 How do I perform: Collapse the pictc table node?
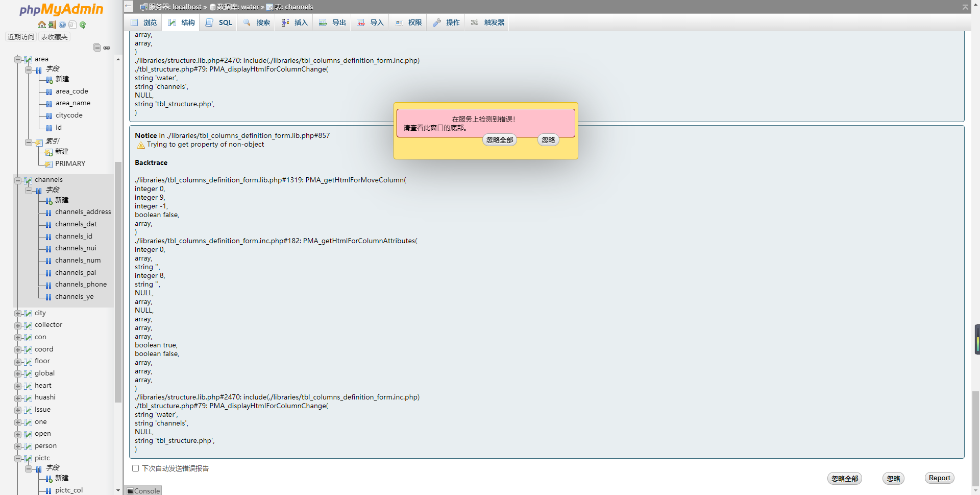(18, 459)
